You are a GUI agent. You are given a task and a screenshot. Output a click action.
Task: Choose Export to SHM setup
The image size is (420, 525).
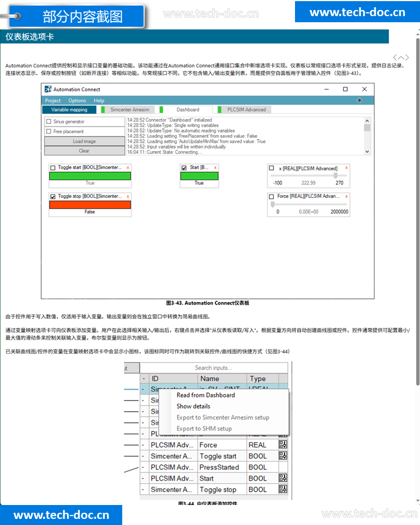pyautogui.click(x=204, y=428)
